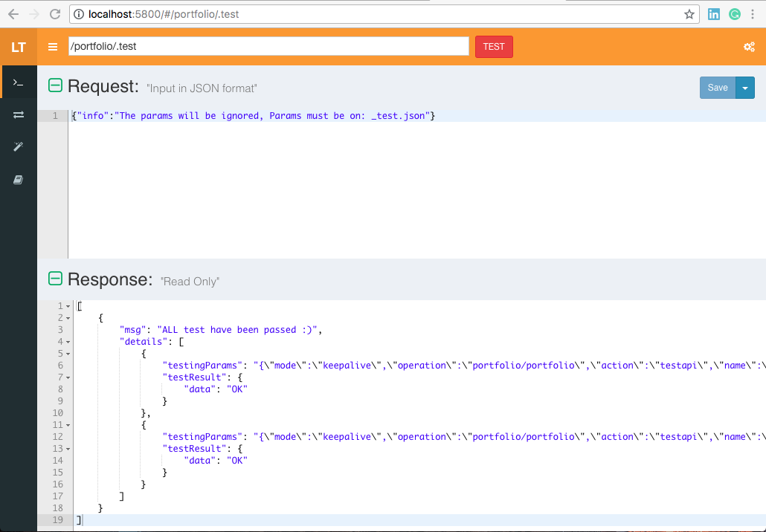The width and height of the screenshot is (766, 532).
Task: Select the book documentation sidebar icon
Action: (x=19, y=180)
